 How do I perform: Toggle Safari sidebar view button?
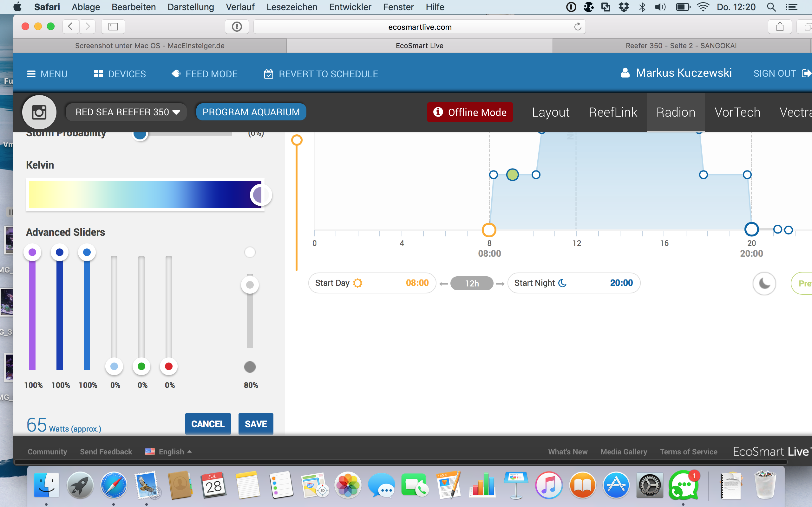[x=113, y=27]
